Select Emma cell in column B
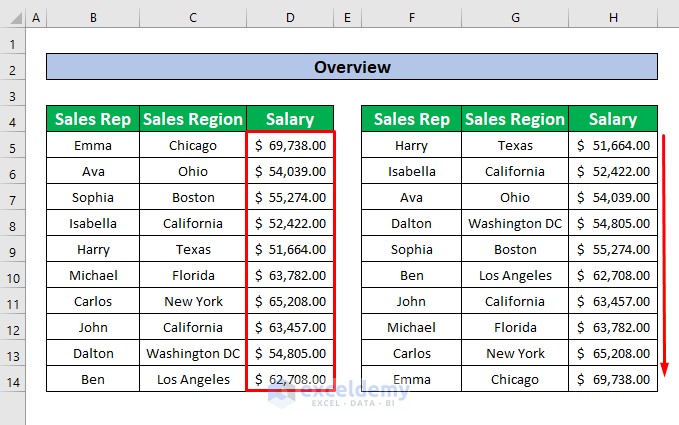The height and width of the screenshot is (425, 679). (93, 145)
